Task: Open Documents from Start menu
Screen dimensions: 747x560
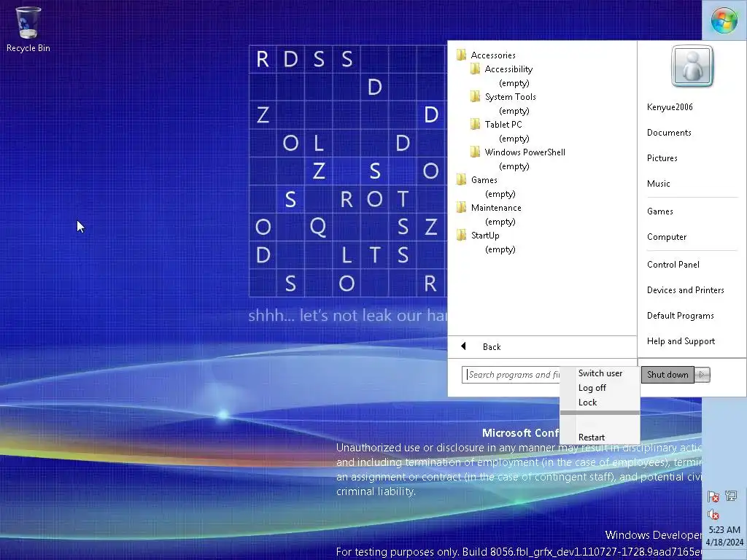Action: pyautogui.click(x=669, y=133)
